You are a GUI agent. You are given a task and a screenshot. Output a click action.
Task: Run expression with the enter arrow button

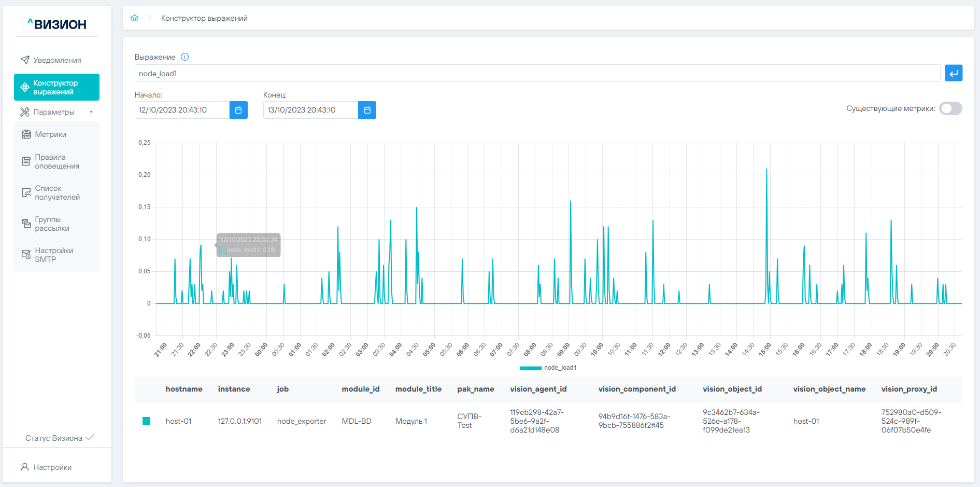[953, 73]
